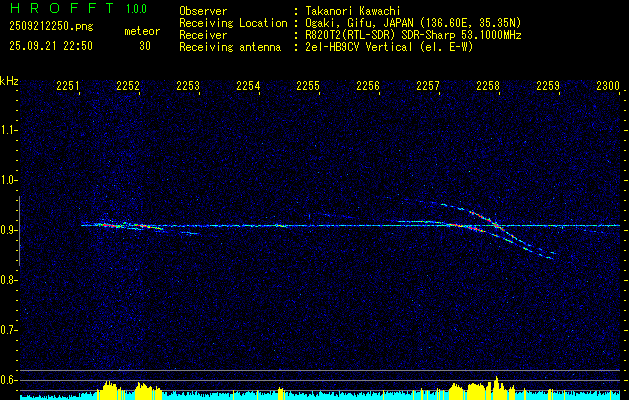This screenshot has height=400, width=629.
Task: Select receiver text R820T2(RTL-SDR) SDR-Sharp 53.1000MHz
Action: pos(413,35)
